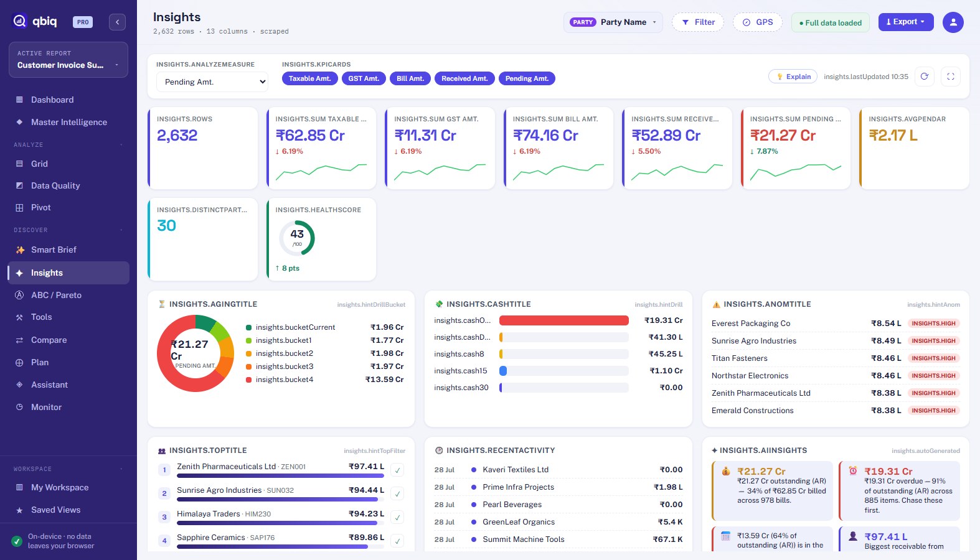The image size is (980, 560).
Task: Open Master Intelligence from sidebar
Action: tap(68, 122)
